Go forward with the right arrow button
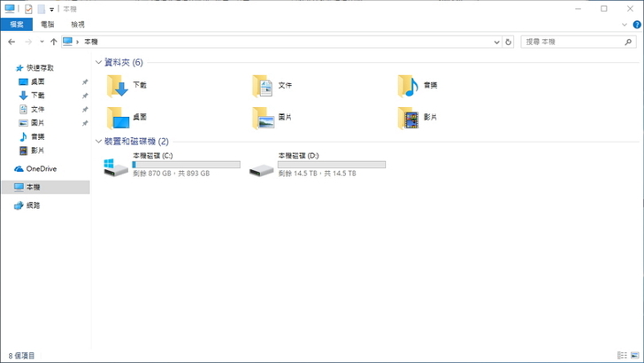This screenshot has height=363, width=644. (28, 42)
